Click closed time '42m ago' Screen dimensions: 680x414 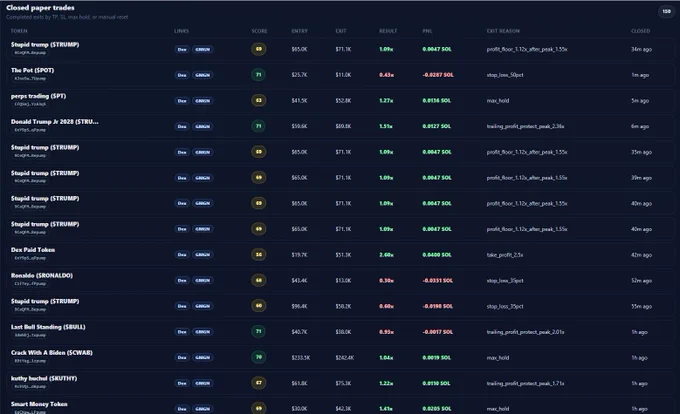point(641,255)
